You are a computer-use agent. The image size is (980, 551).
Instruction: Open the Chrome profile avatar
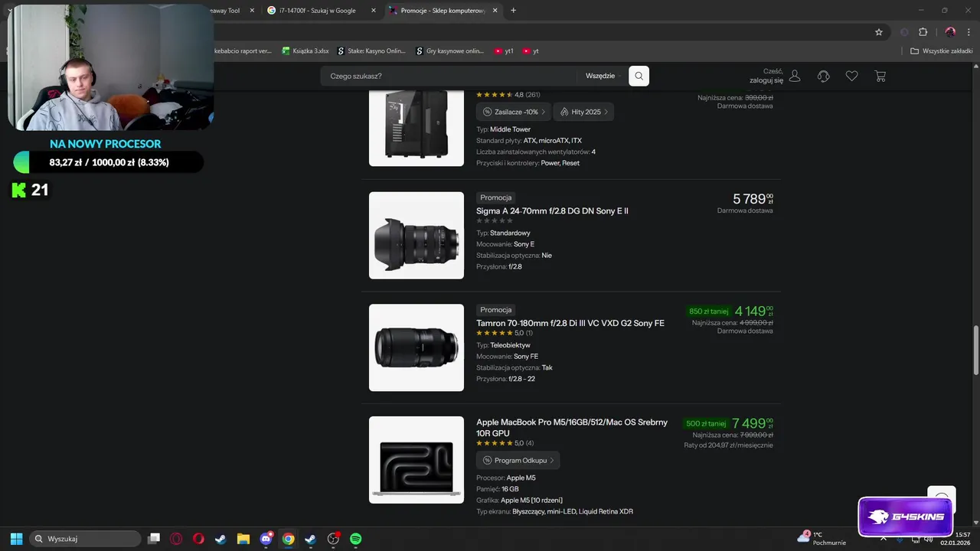point(950,32)
